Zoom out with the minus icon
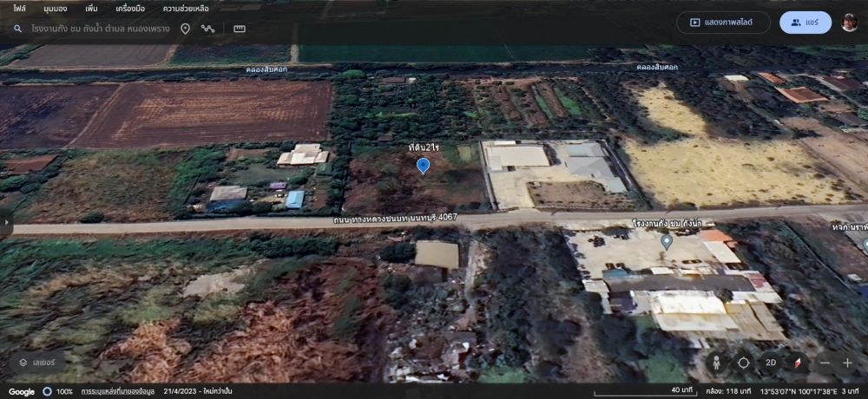 click(825, 363)
